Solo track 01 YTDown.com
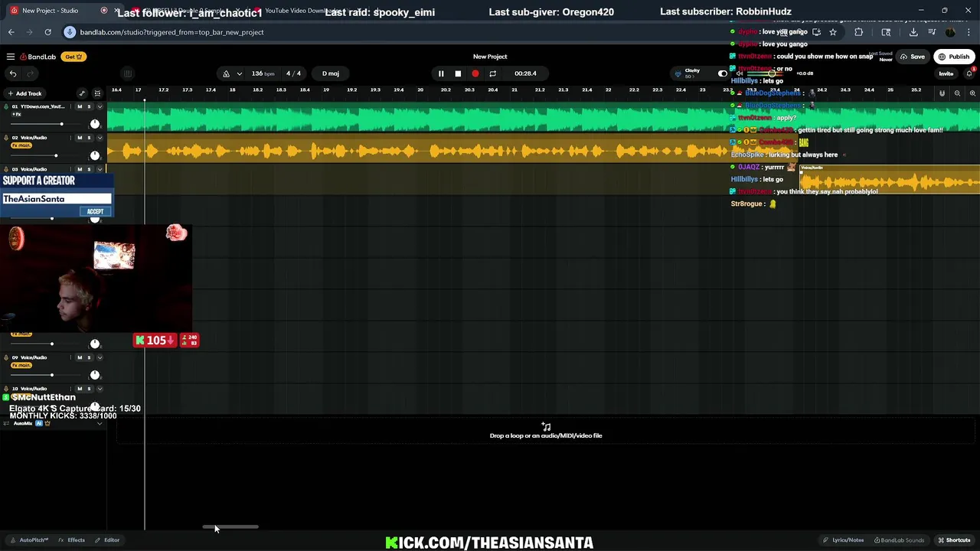Image resolution: width=980 pixels, height=551 pixels. (x=89, y=106)
